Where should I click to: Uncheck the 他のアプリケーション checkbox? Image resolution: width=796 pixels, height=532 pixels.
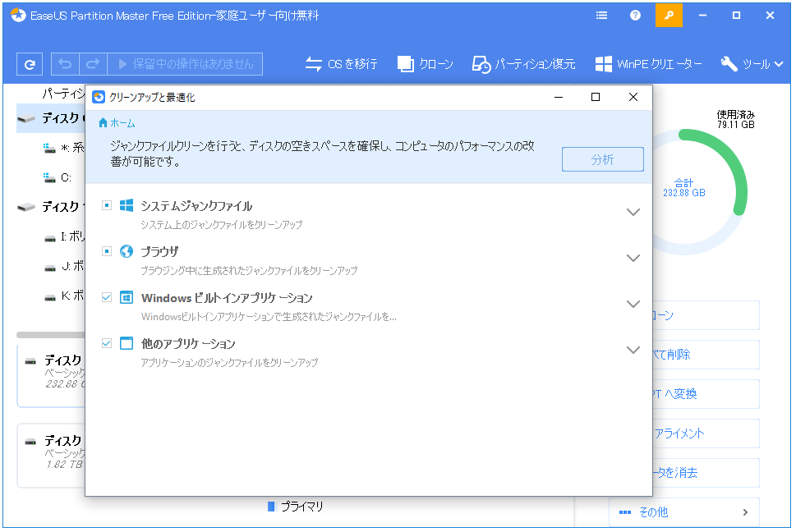click(107, 343)
